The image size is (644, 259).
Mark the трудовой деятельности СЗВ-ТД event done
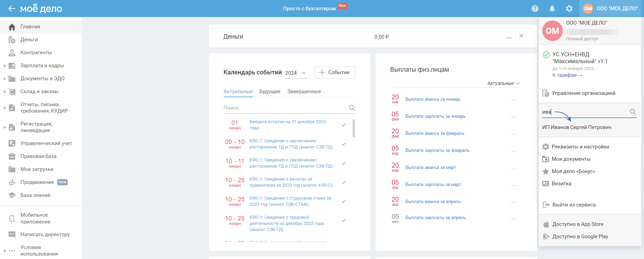click(x=344, y=220)
